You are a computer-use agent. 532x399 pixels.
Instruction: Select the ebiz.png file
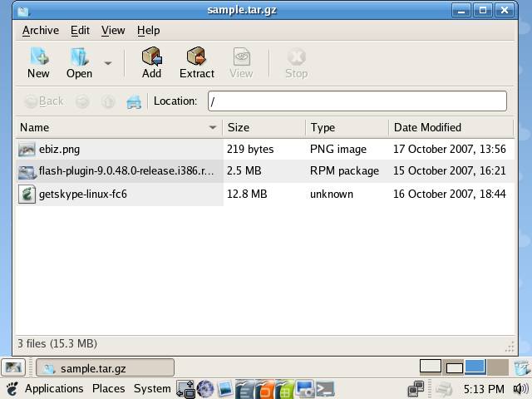point(59,149)
